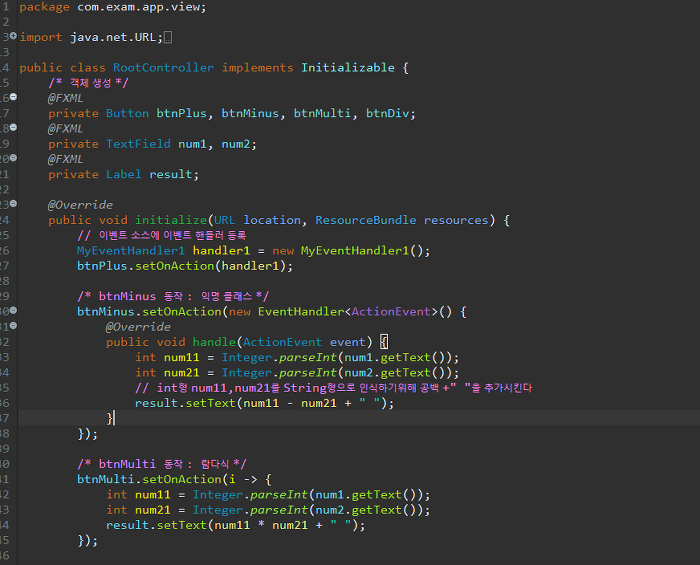Click the ActionEvent generic type in angle brackets
Screen dimensions: 700x565
[x=391, y=312]
